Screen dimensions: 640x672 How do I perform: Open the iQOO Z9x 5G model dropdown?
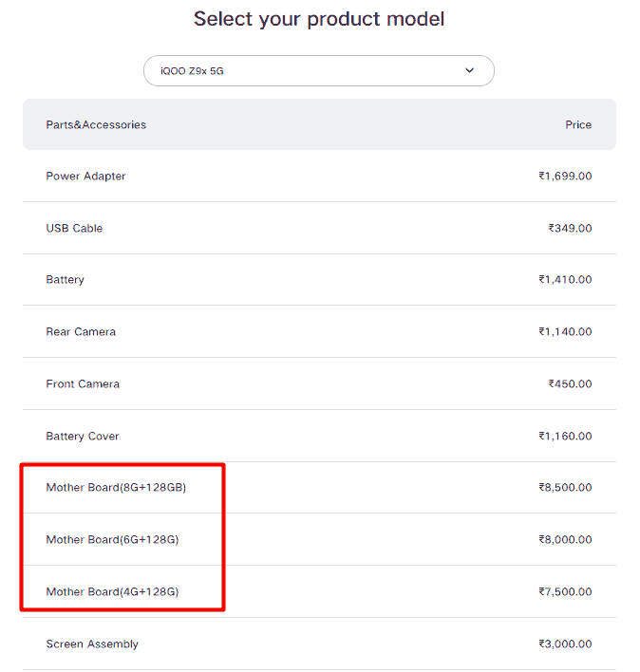(x=318, y=71)
